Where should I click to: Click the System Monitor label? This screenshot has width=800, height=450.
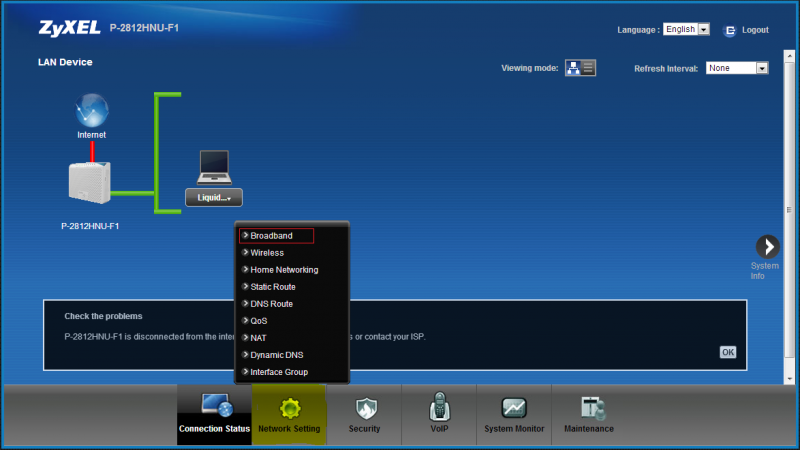tap(514, 429)
